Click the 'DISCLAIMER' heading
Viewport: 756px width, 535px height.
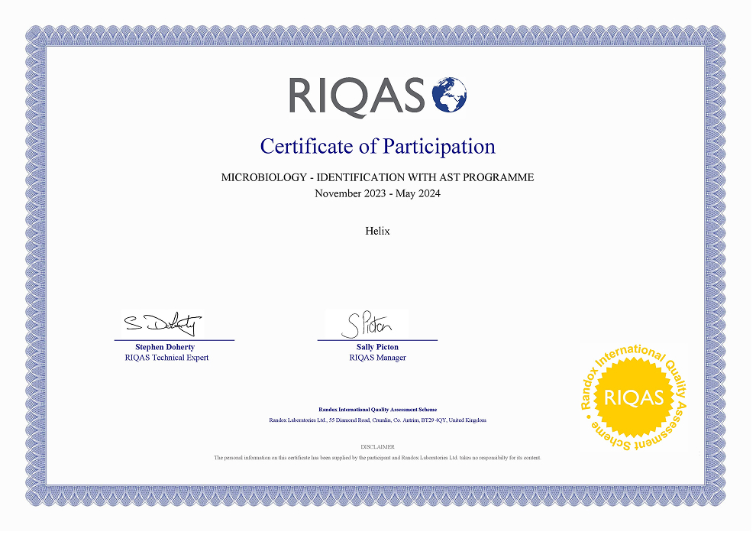[377, 446]
